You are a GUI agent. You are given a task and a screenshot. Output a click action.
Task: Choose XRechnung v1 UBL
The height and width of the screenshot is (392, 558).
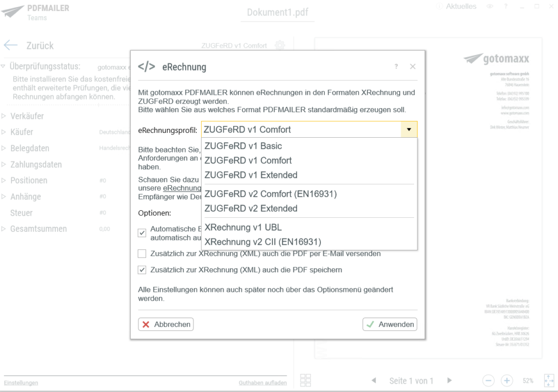310,227
